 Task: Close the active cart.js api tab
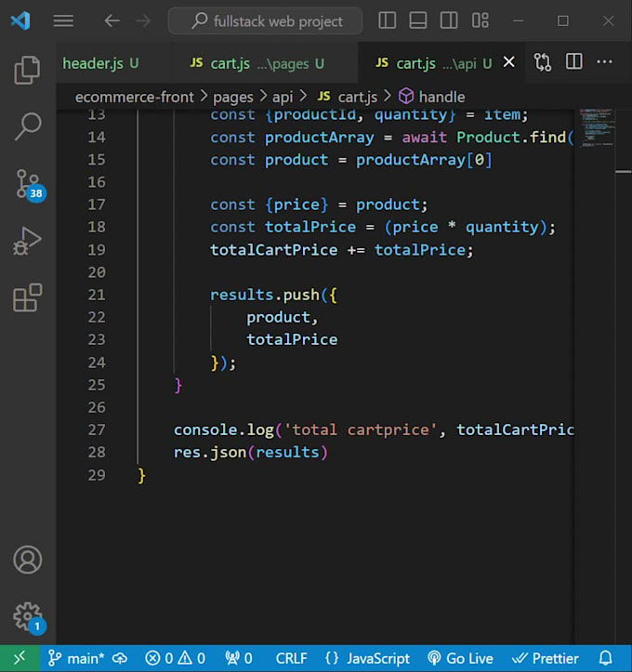coord(508,63)
